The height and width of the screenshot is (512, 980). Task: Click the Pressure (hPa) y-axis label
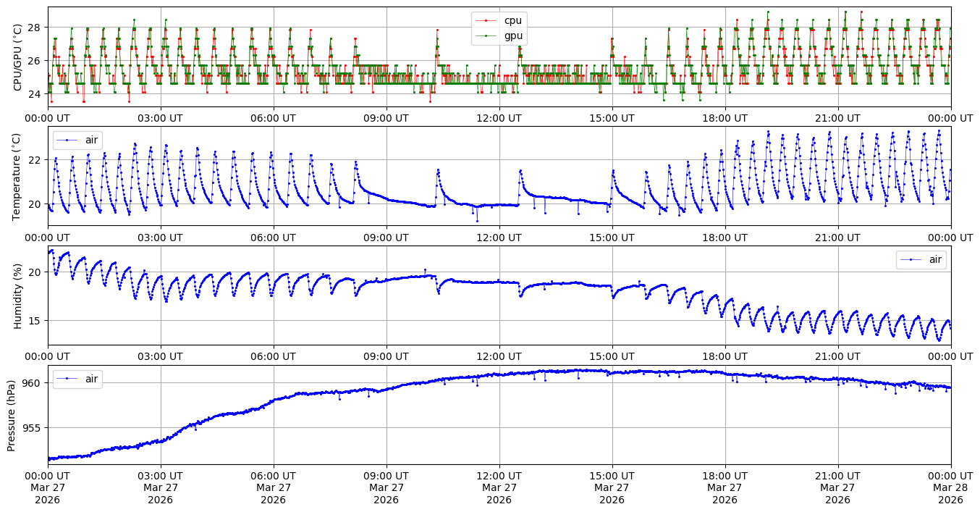[12, 415]
